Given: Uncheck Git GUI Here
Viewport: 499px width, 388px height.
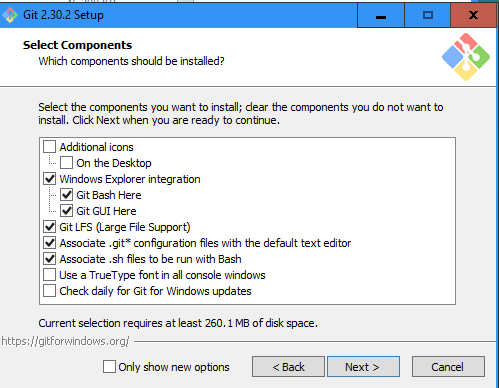Looking at the screenshot, I should [x=66, y=211].
